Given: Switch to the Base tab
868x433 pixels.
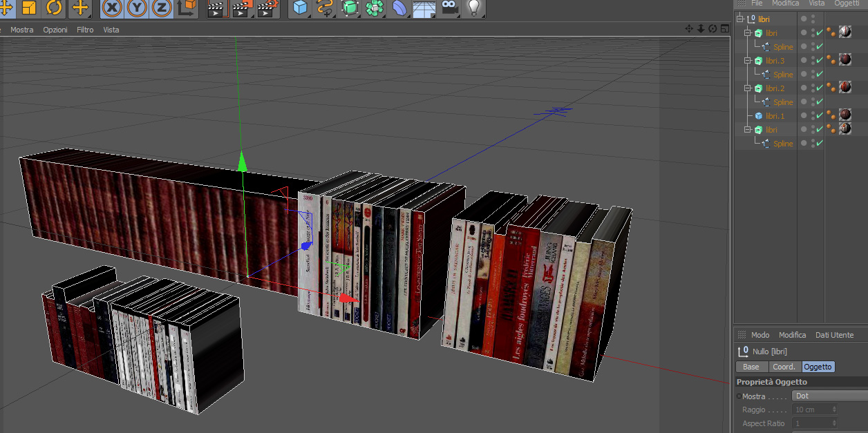Looking at the screenshot, I should (751, 367).
